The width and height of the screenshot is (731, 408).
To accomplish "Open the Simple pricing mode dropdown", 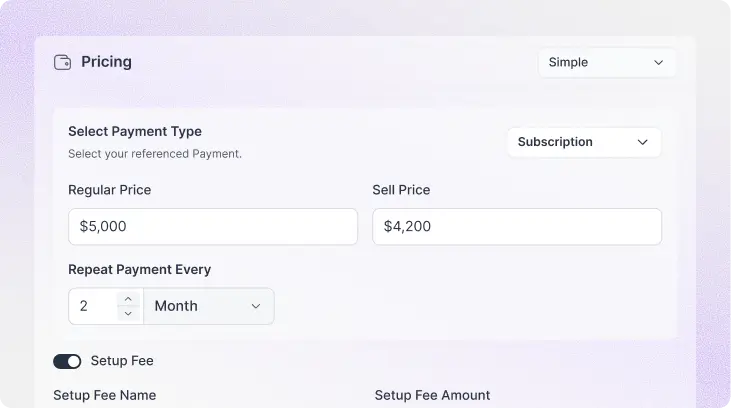I will (607, 62).
